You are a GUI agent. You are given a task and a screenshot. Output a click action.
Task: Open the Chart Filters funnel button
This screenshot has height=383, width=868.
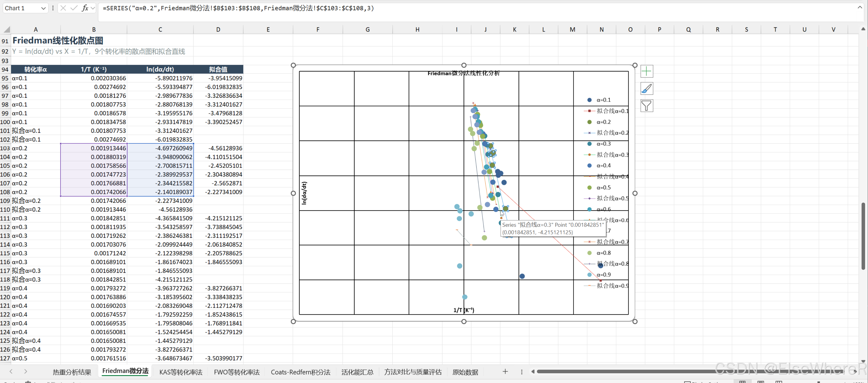646,106
